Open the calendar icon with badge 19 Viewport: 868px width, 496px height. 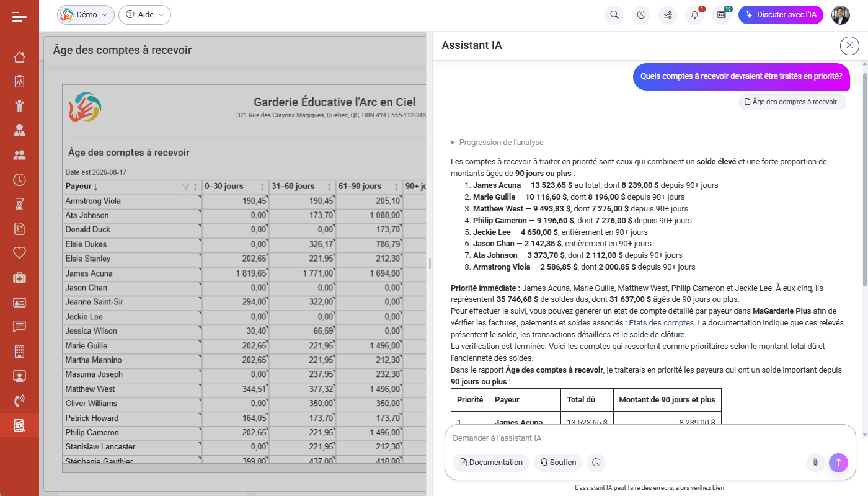pyautogui.click(x=722, y=15)
